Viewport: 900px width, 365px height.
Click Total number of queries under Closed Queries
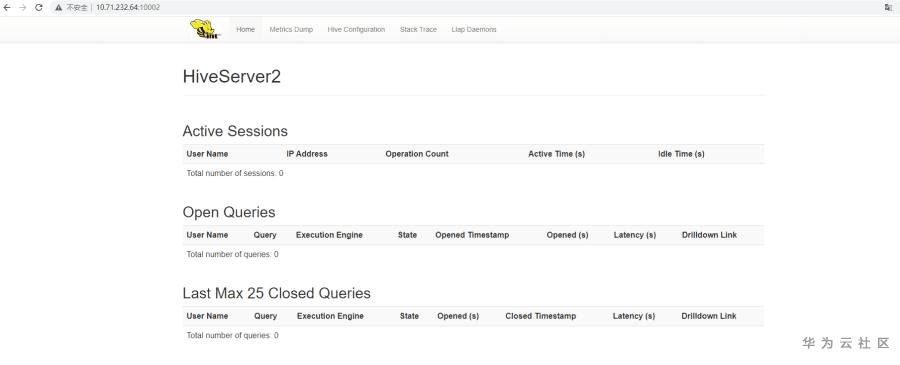coord(232,335)
